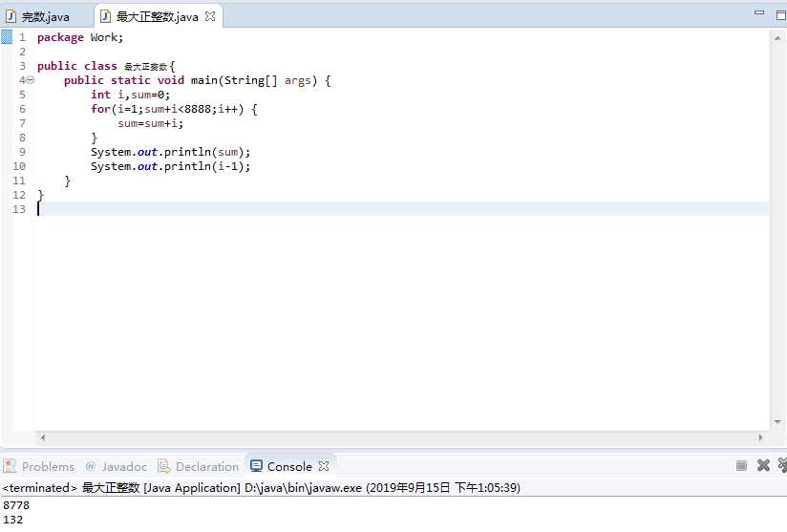Click 'public class' on line 3
This screenshot has height=532, width=787.
76,66
